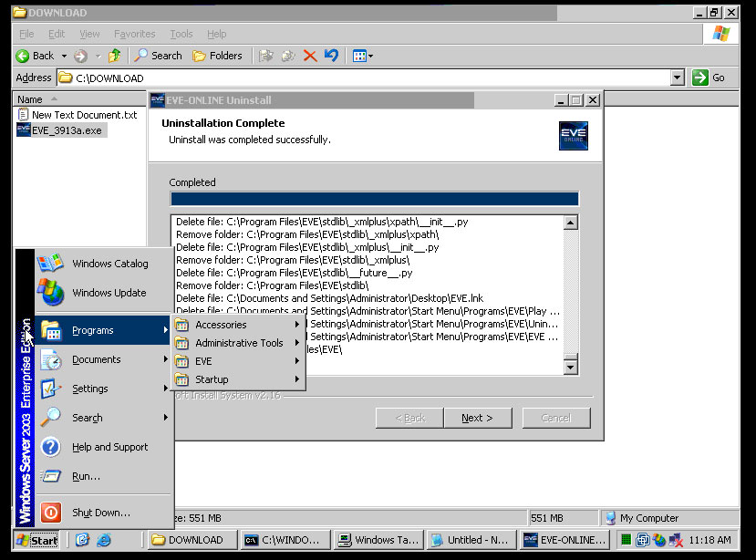Switch to DOWNLOAD taskbar button
Screen dimensions: 756x560
(192, 540)
